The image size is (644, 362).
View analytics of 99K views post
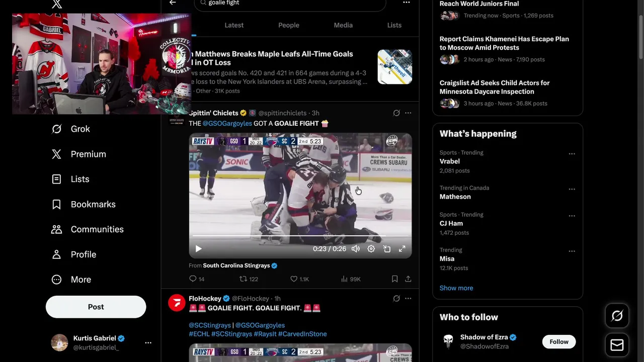[x=351, y=279]
